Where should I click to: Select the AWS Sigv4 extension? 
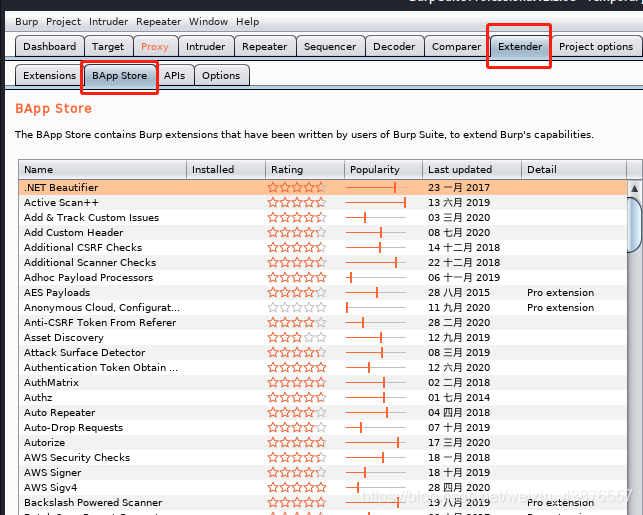click(323, 488)
